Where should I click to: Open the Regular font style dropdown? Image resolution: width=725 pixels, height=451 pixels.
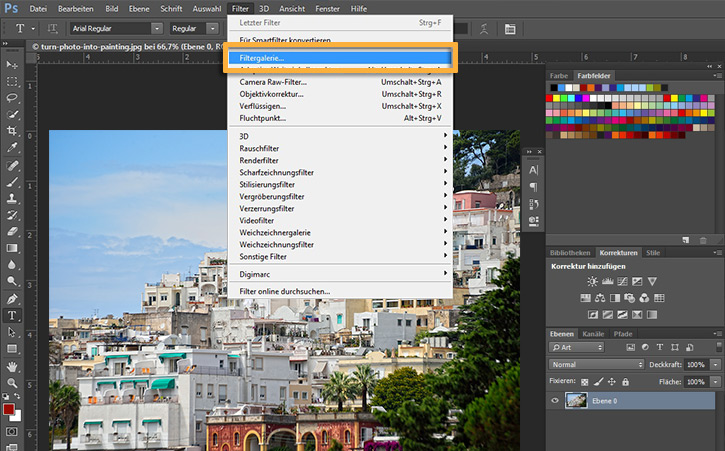(x=213, y=29)
